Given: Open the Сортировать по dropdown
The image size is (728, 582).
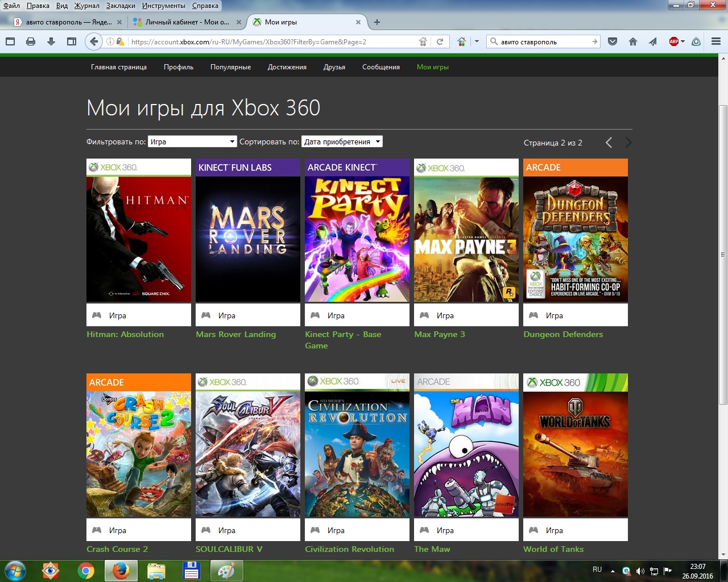Looking at the screenshot, I should pyautogui.click(x=342, y=142).
